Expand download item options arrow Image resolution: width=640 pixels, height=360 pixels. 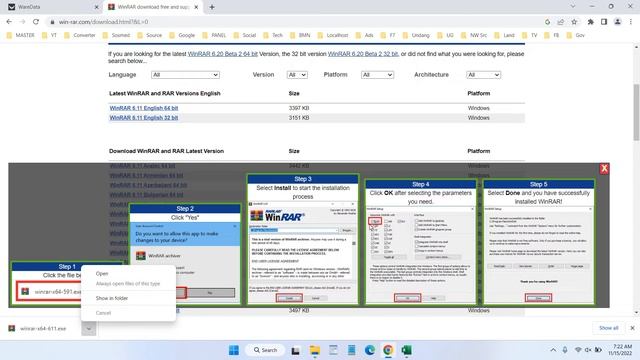pyautogui.click(x=89, y=328)
